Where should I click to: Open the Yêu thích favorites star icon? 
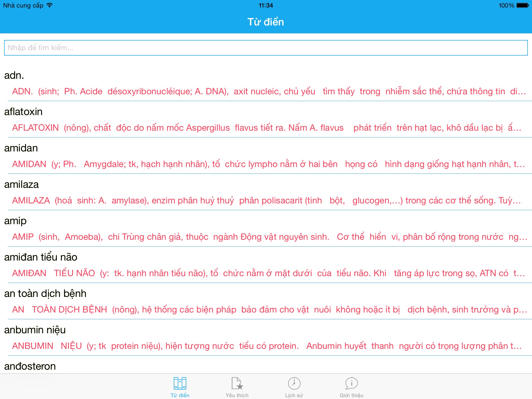pyautogui.click(x=237, y=384)
